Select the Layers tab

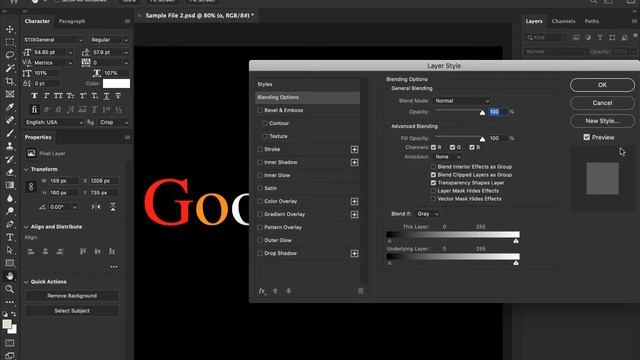tap(534, 21)
